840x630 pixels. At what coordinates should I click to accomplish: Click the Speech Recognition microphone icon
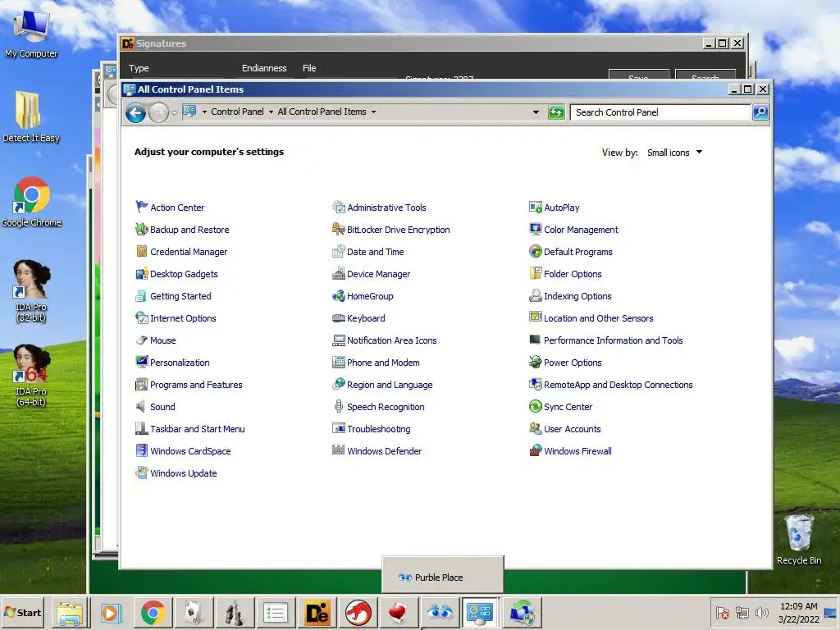coord(338,407)
